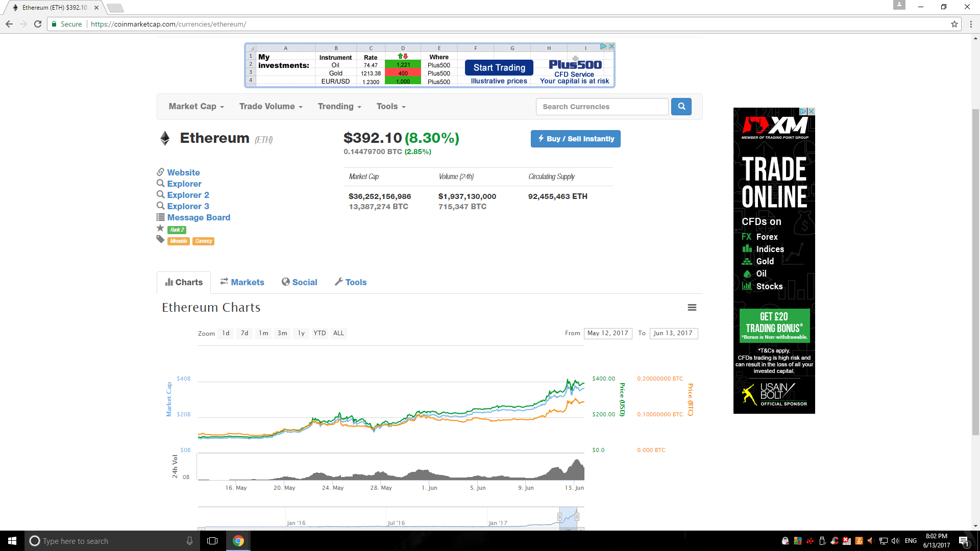Close the Ethereum browser tab
The height and width of the screenshot is (551, 980).
tap(96, 8)
